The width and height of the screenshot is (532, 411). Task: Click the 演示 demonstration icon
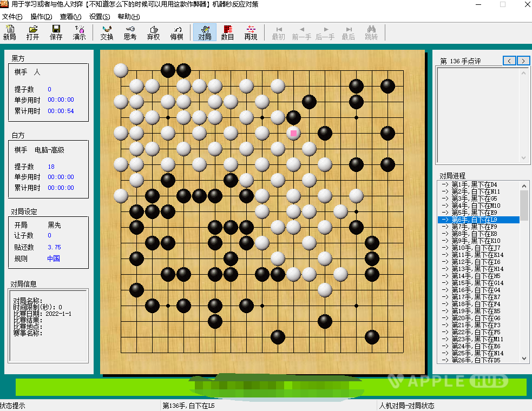coord(79,34)
